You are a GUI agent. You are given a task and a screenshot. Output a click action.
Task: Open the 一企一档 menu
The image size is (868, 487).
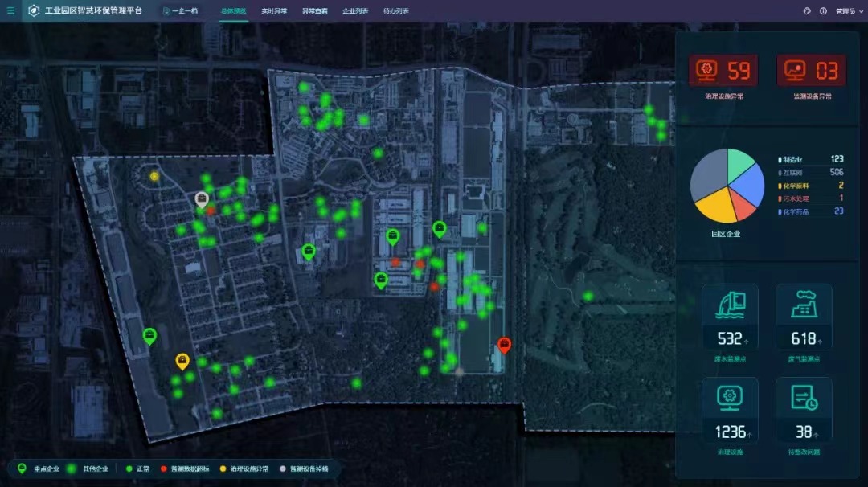click(x=180, y=11)
